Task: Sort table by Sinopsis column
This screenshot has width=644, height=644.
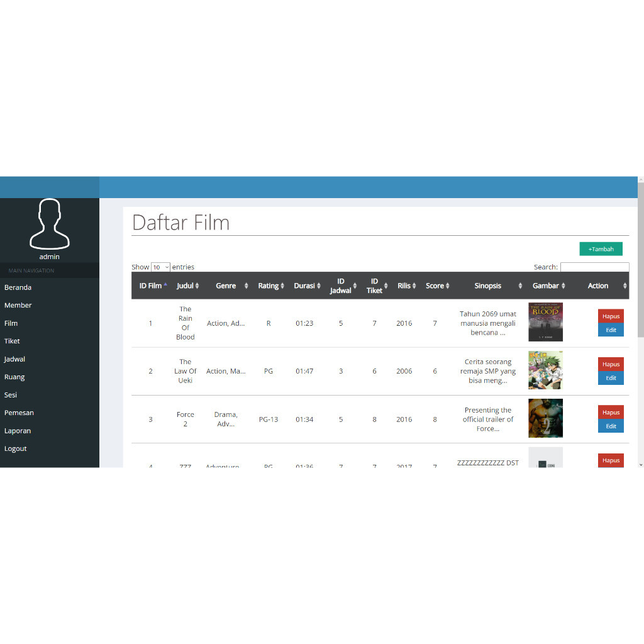Action: pos(488,286)
